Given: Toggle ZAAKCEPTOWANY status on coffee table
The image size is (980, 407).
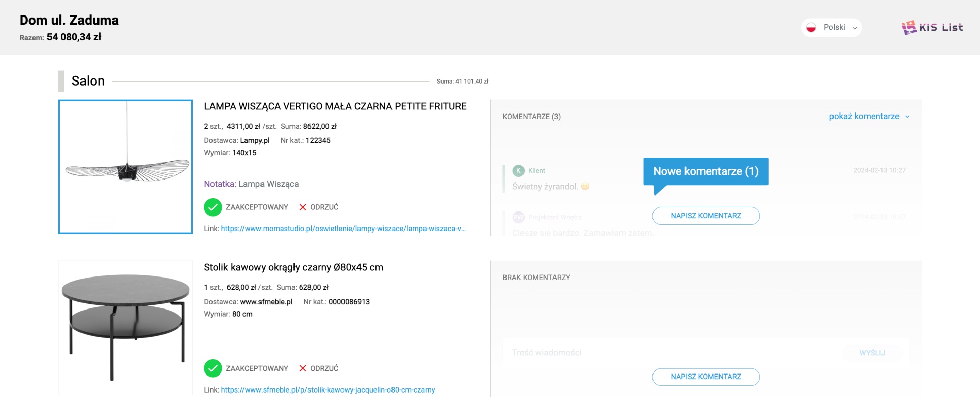Looking at the screenshot, I should click(x=256, y=368).
